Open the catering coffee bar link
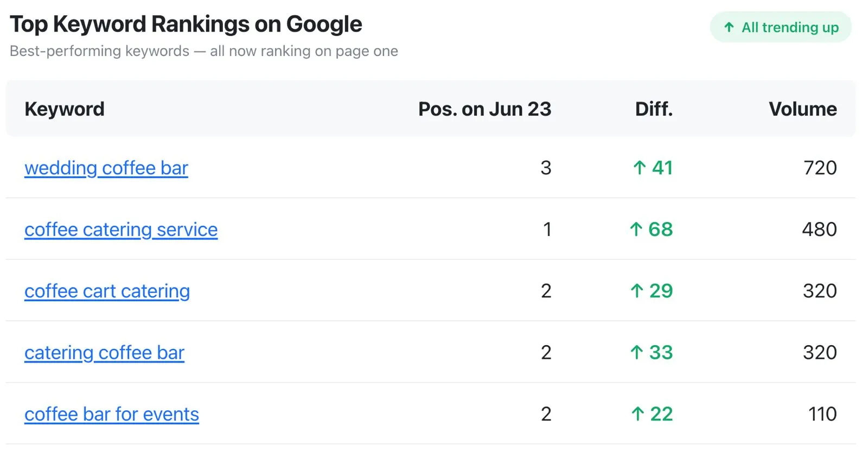Image resolution: width=868 pixels, height=458 pixels. [x=105, y=353]
